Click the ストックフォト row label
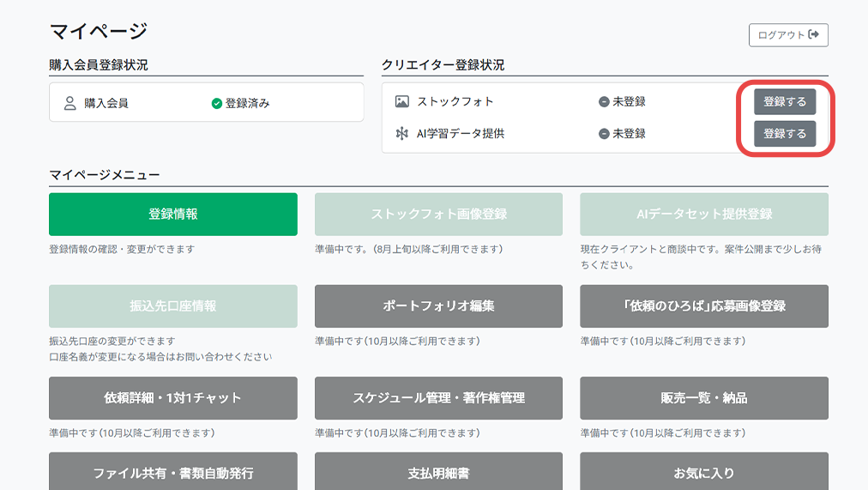This screenshot has width=868, height=490. (x=455, y=102)
